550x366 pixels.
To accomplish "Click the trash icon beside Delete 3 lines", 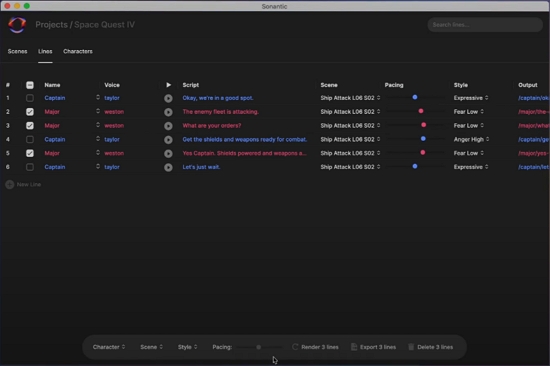I will tap(411, 347).
